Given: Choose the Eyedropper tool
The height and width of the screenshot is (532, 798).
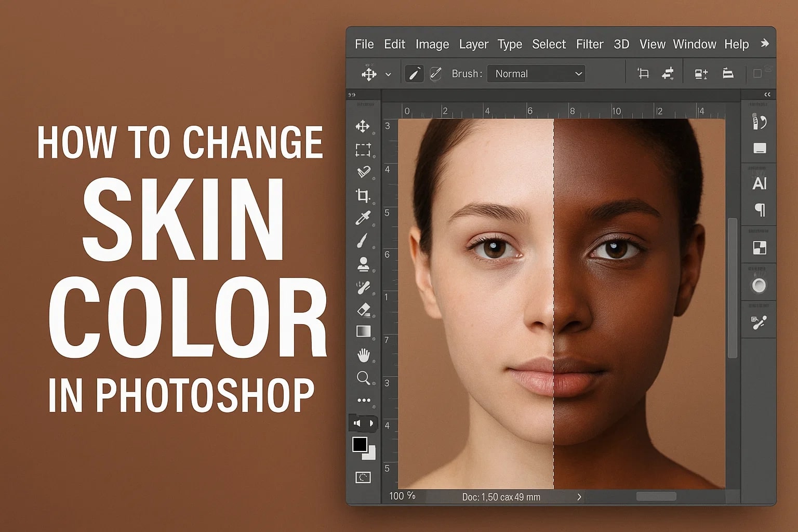Looking at the screenshot, I should pos(363,218).
